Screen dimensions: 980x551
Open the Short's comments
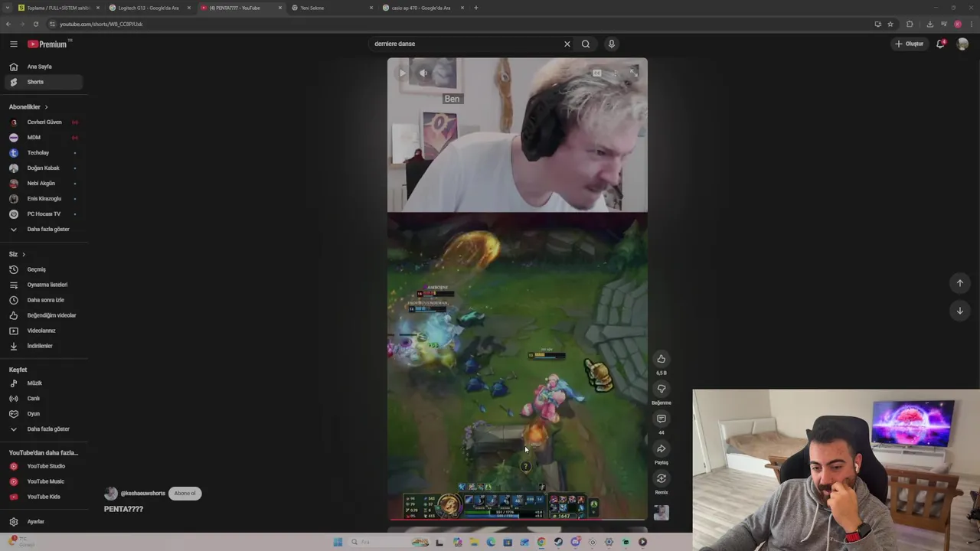click(661, 419)
